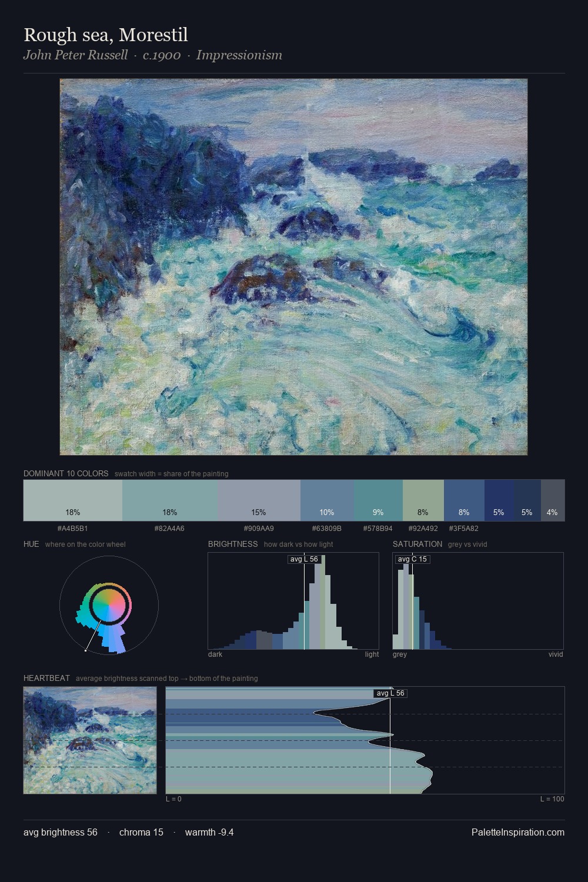This screenshot has width=588, height=882.
Task: Click the artist line John Peter Russell
Action: tap(75, 55)
